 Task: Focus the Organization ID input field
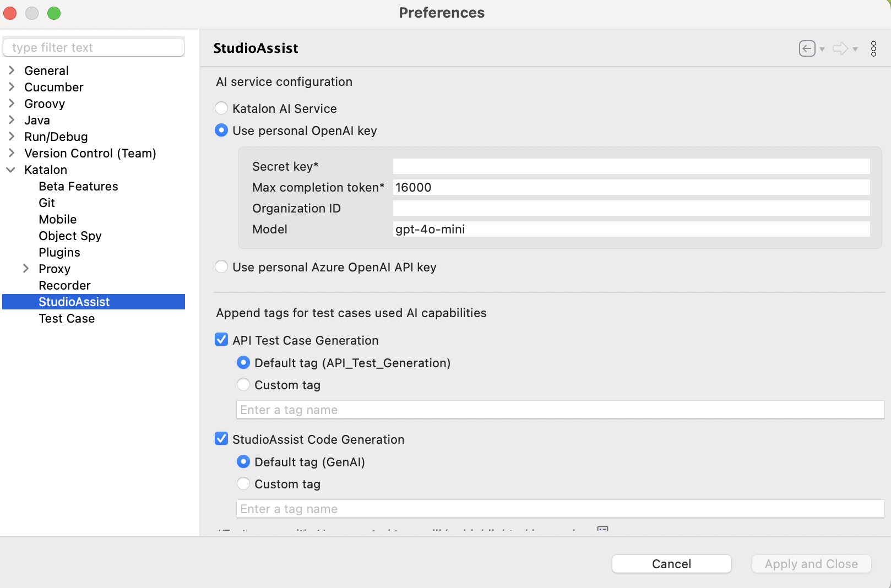pyautogui.click(x=631, y=208)
